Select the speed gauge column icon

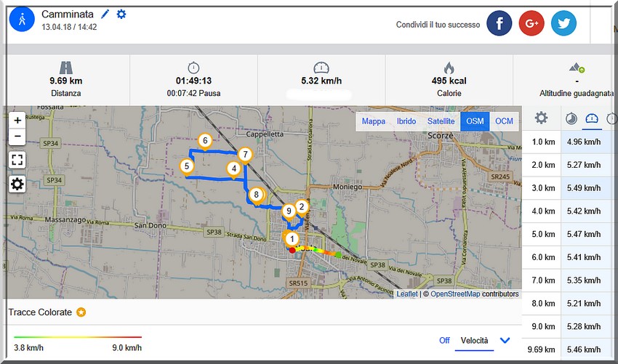592,118
